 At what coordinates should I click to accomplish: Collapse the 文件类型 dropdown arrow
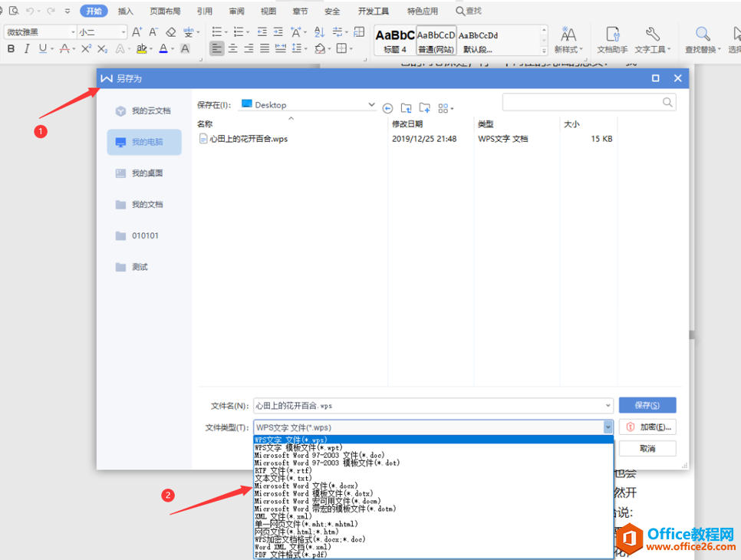coord(608,427)
